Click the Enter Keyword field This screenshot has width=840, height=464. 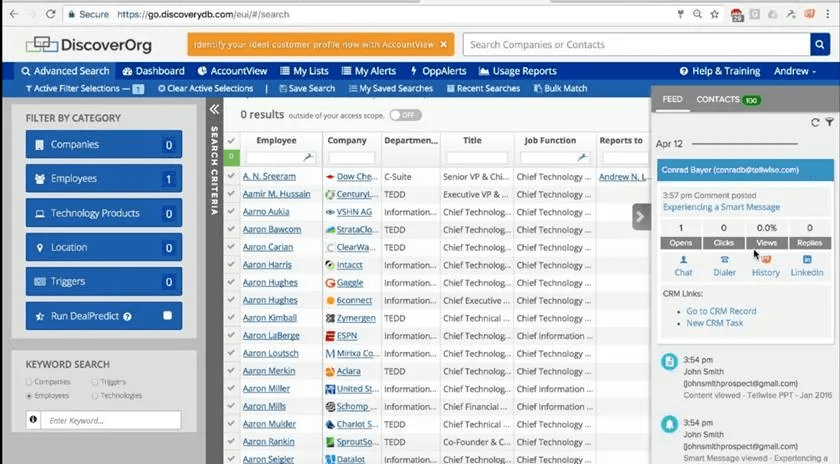111,420
